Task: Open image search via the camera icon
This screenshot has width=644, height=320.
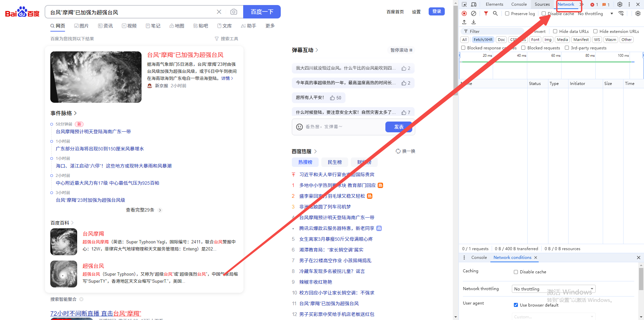Action: 234,12
